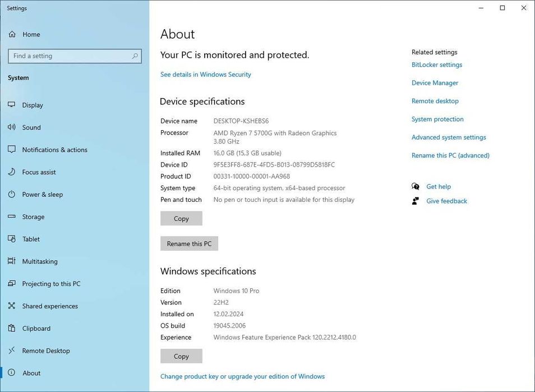Click the Clipboard icon
The height and width of the screenshot is (392, 535).
(12, 328)
